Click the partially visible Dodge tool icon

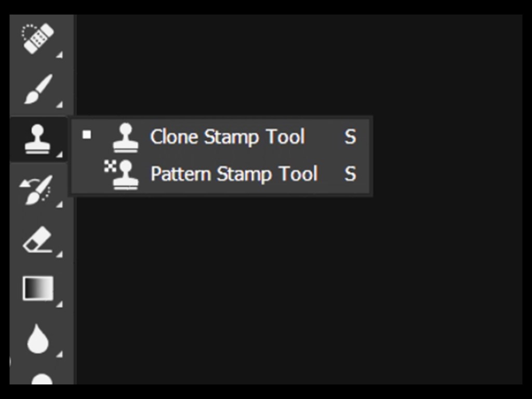(x=42, y=379)
